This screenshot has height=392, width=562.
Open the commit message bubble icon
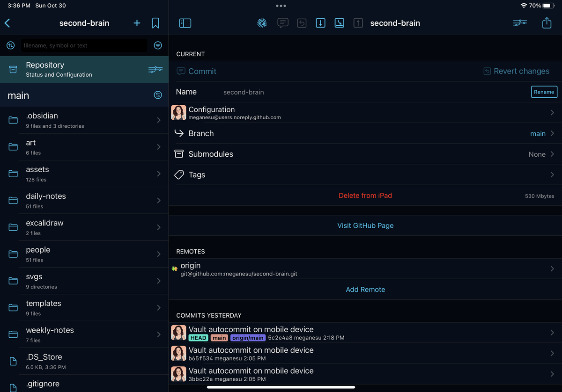(x=283, y=22)
